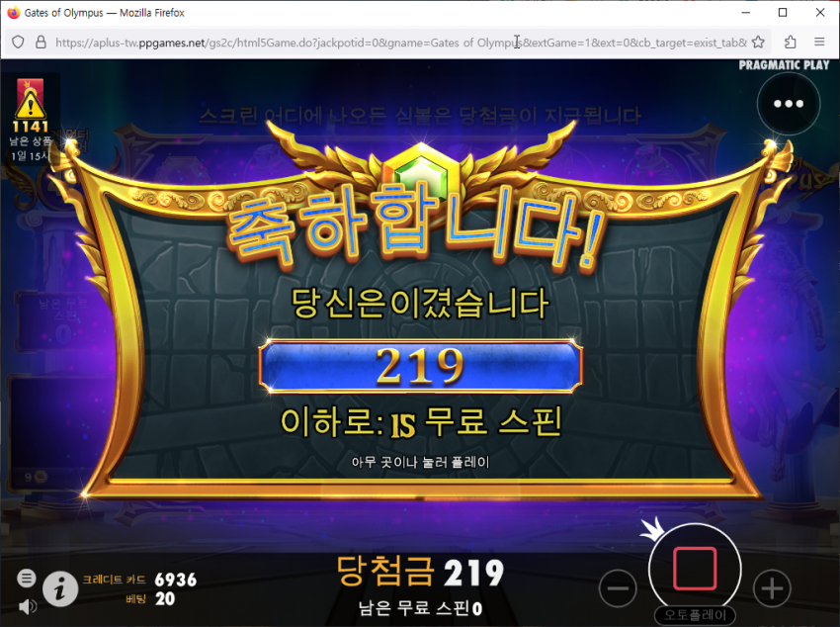Open the three-dot game options menu
Viewport: 840px width, 627px height.
(788, 104)
